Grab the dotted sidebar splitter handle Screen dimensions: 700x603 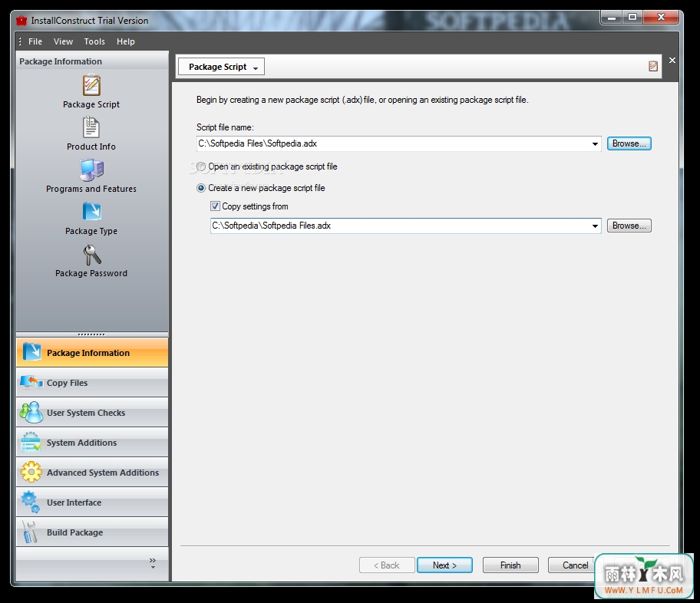[x=91, y=334]
